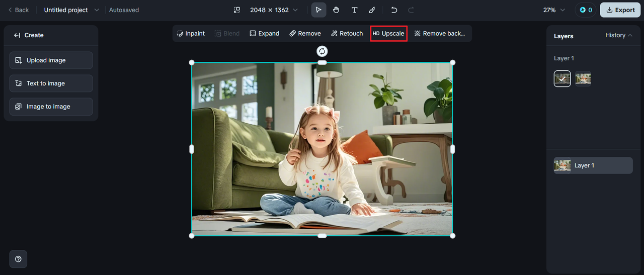This screenshot has height=275, width=644.
Task: Select the Remove background tool
Action: click(x=439, y=34)
